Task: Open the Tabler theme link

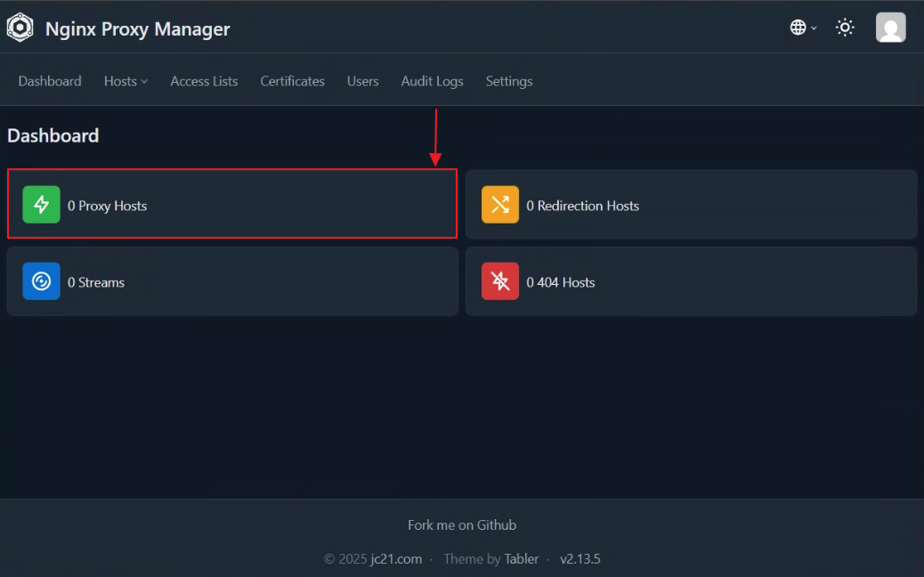Action: [x=521, y=558]
